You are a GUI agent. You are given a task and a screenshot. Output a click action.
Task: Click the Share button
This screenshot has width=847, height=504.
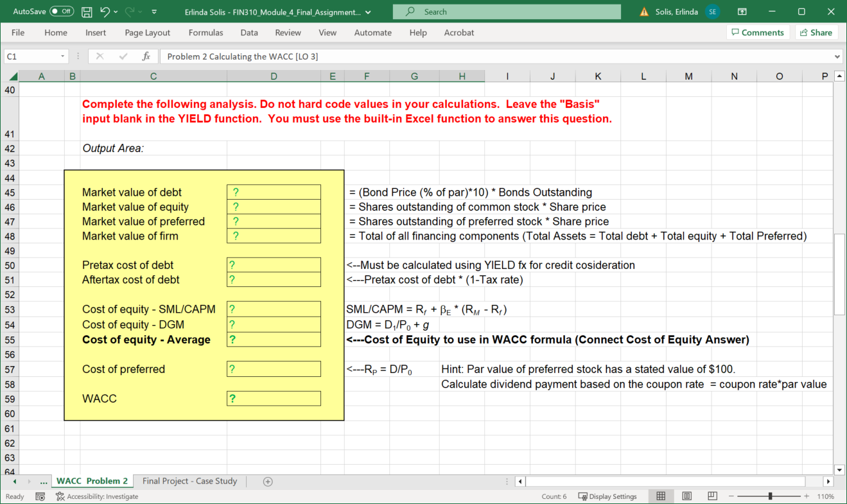click(816, 33)
